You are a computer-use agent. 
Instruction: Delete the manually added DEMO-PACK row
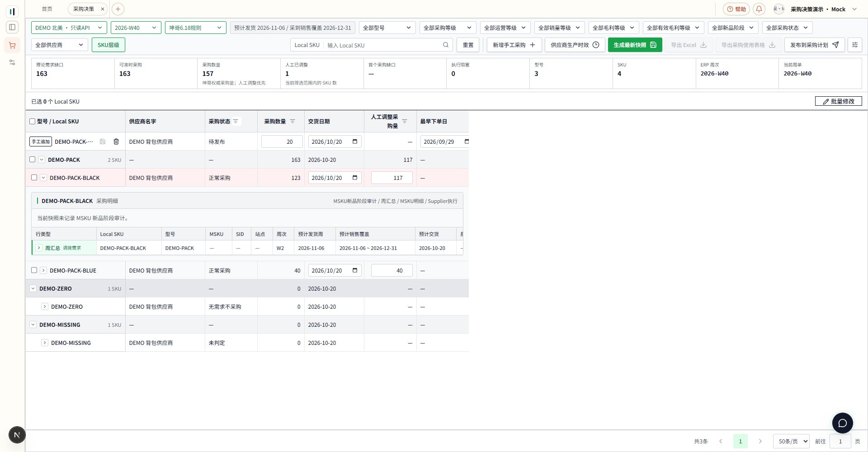(116, 141)
